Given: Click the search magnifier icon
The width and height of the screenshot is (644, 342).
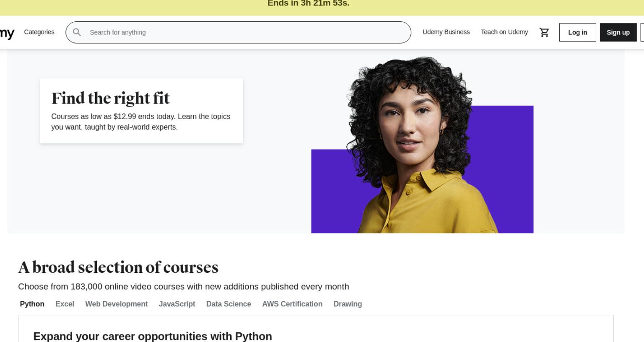Looking at the screenshot, I should click(77, 32).
